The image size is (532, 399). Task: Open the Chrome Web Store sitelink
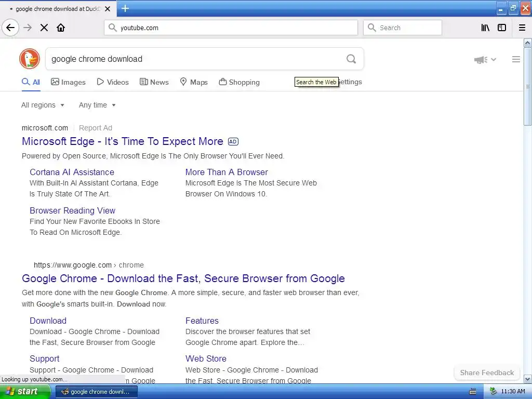tap(206, 358)
